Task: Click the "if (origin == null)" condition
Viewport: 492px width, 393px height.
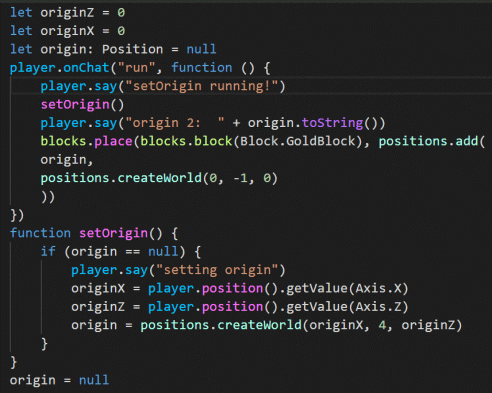Action: [113, 251]
